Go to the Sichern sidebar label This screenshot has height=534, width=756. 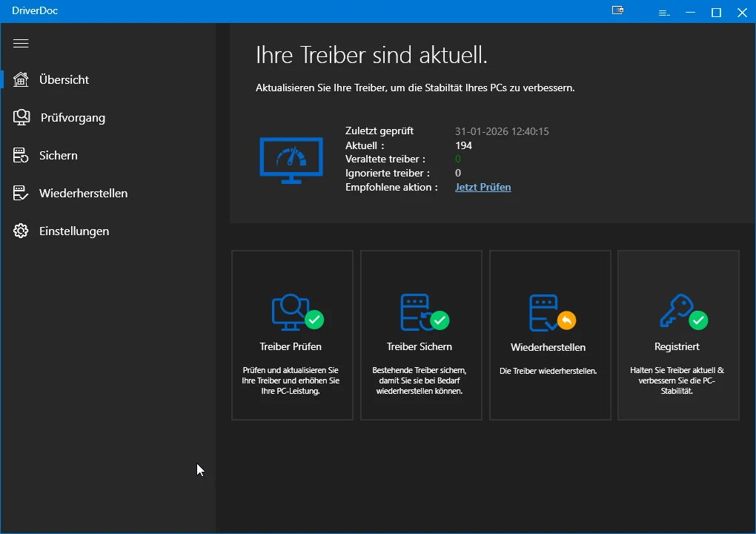pos(59,155)
